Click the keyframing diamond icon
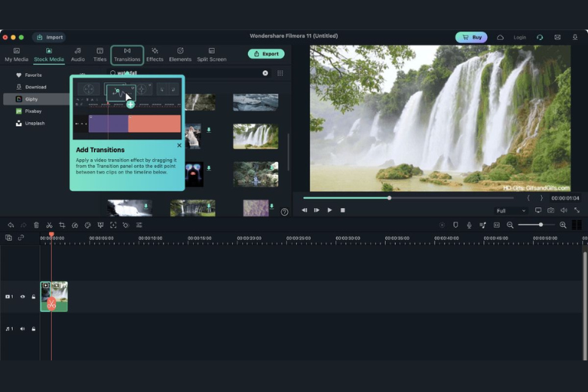Viewport: 588px width, 392px height. [x=126, y=225]
